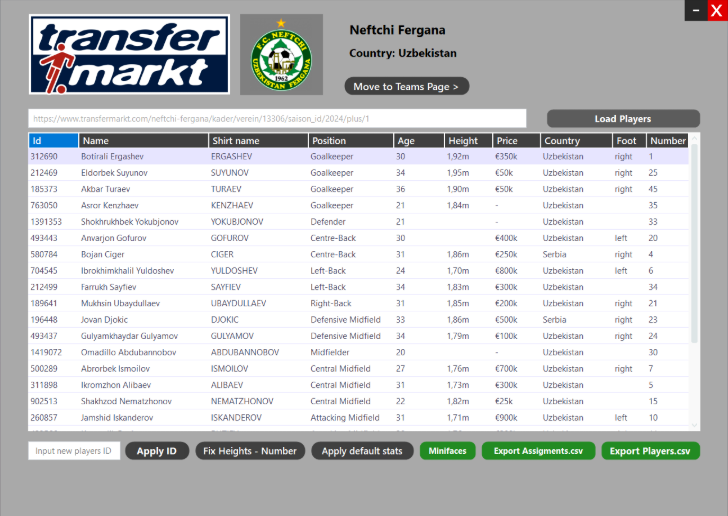Sort table by Name column header
Viewport: 728px width, 516px height.
point(143,140)
